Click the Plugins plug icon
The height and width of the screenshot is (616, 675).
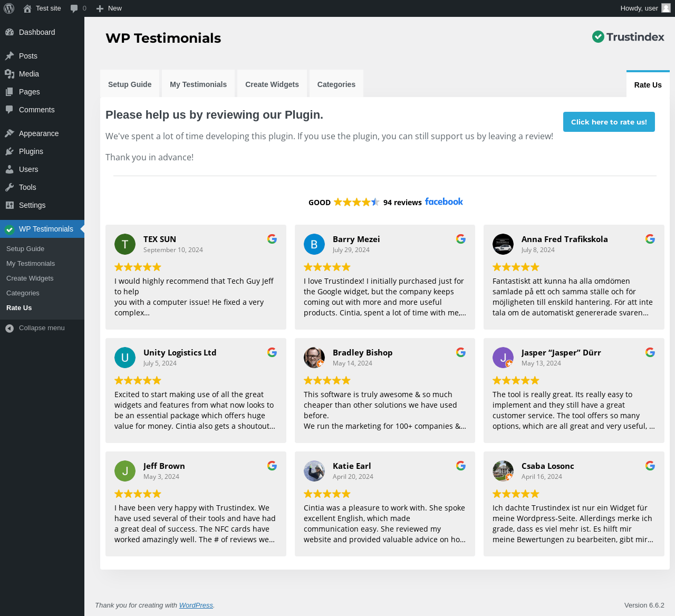click(9, 151)
